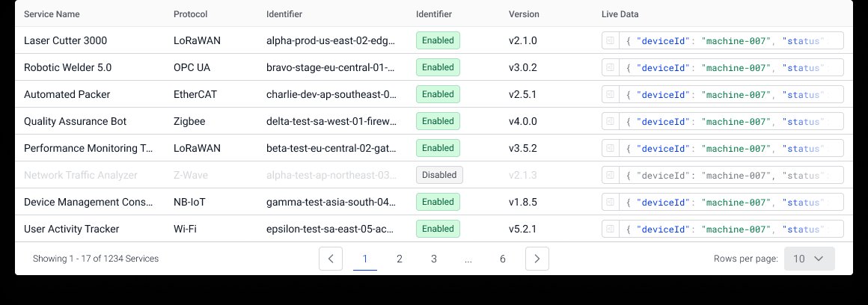Click Live Data icon for Quality Assurance Bot
The image size is (868, 305).
[611, 121]
